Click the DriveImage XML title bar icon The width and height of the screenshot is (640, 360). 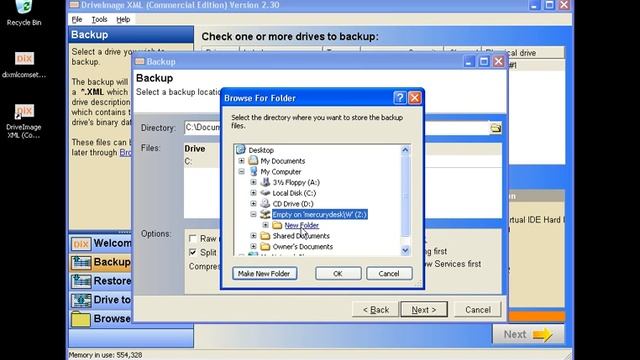74,5
